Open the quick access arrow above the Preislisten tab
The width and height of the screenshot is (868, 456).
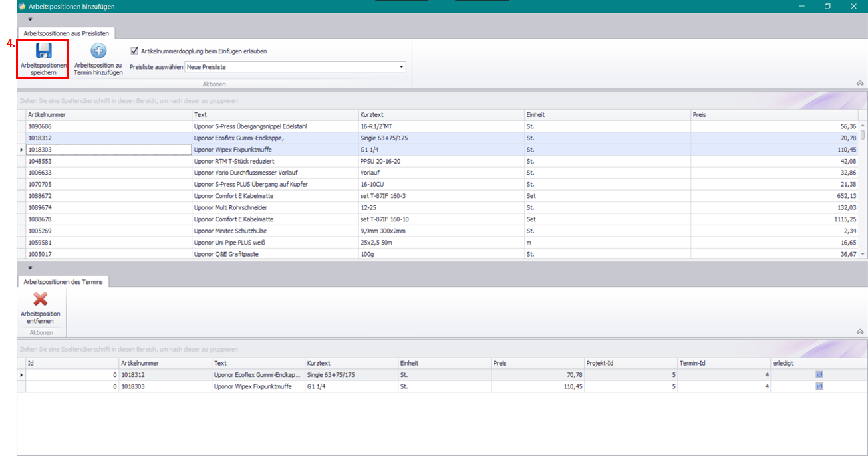tap(30, 19)
